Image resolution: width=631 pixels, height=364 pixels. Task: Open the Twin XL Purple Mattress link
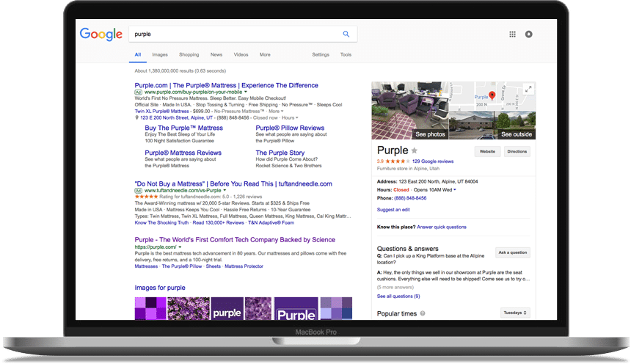(161, 111)
